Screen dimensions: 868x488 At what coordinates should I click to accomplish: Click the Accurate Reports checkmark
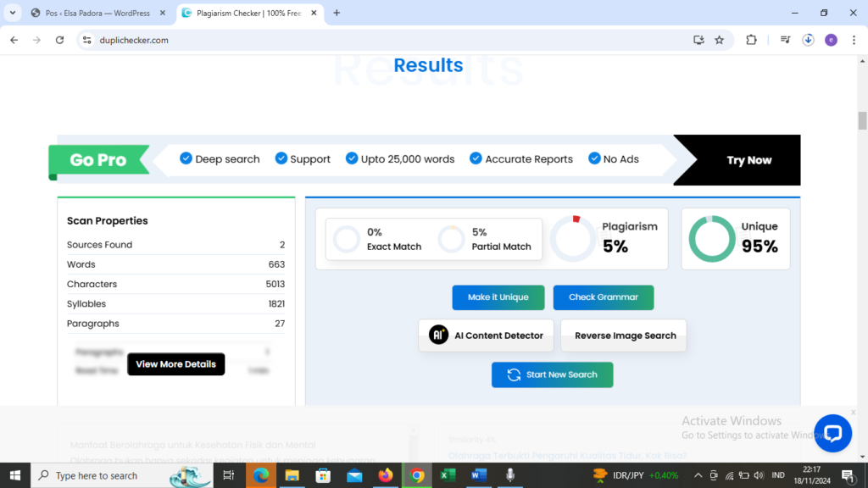click(x=476, y=158)
